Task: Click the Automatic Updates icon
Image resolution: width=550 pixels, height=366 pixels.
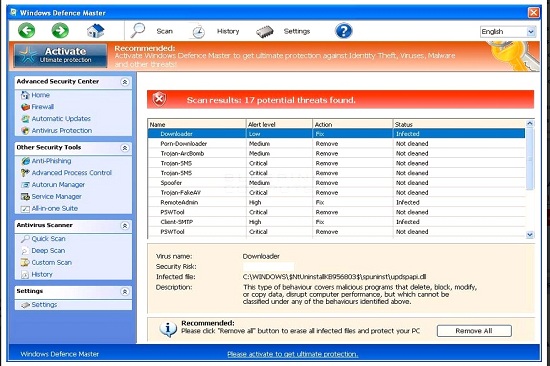Action: pyautogui.click(x=25, y=119)
